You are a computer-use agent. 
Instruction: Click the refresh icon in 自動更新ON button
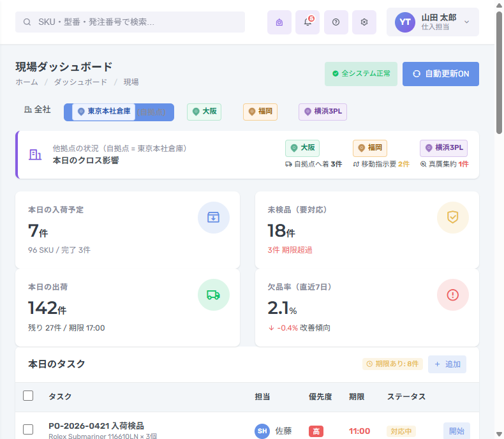(x=417, y=74)
